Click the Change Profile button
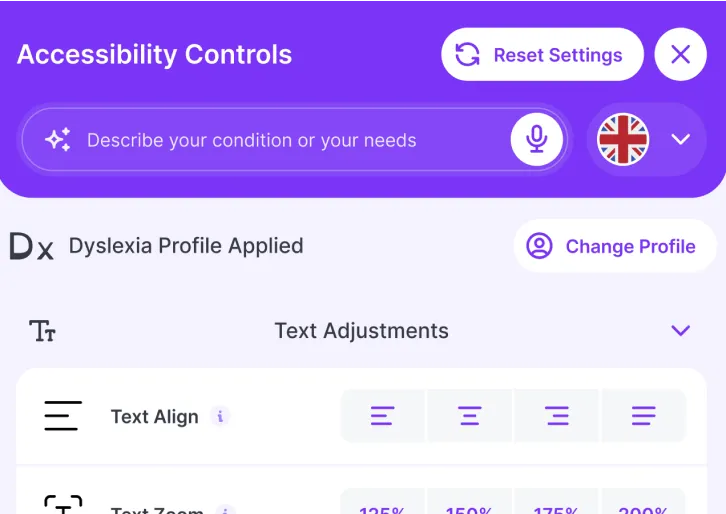Image resolution: width=726 pixels, height=514 pixels. click(x=615, y=246)
